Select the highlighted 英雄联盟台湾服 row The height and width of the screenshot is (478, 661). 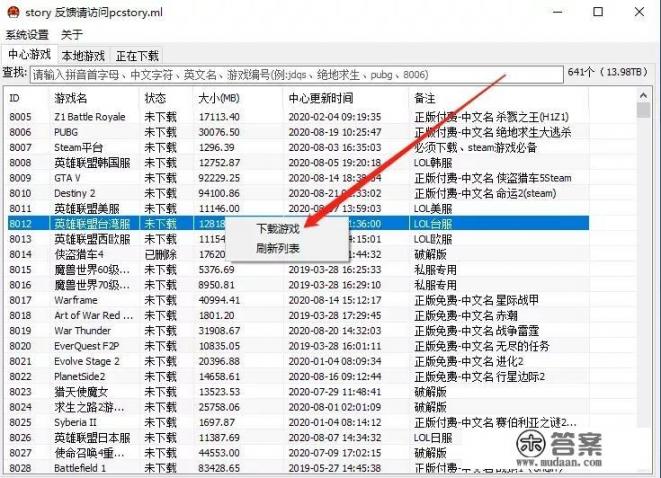298,223
